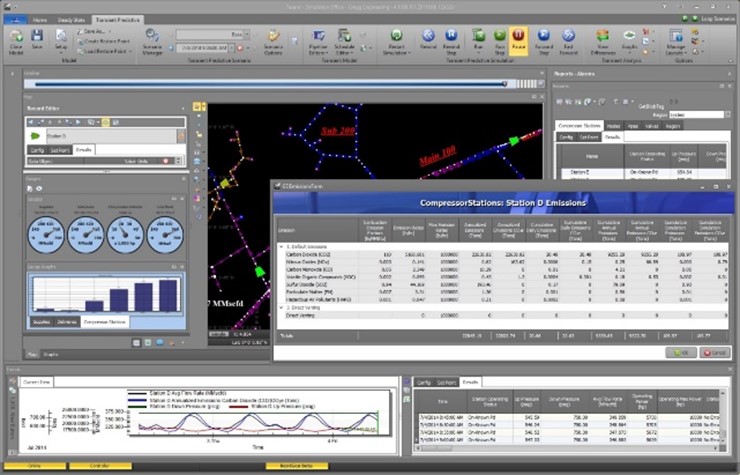Click Results tab in the Reports panel

pos(612,137)
